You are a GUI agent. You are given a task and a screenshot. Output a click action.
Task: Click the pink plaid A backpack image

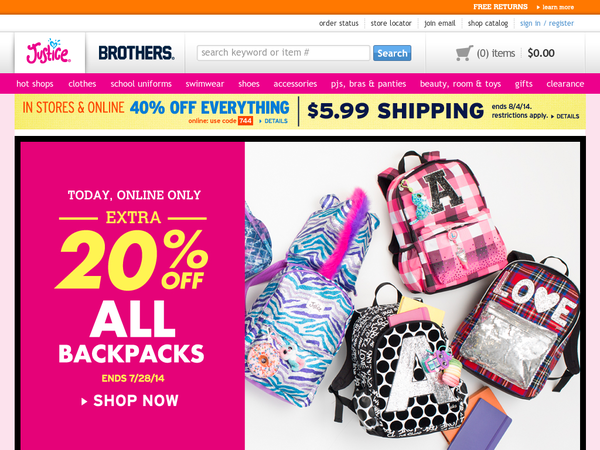[x=440, y=221]
